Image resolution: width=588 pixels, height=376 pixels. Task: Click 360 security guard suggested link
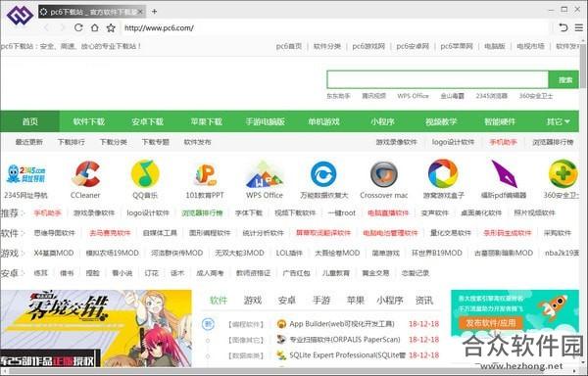point(536,96)
